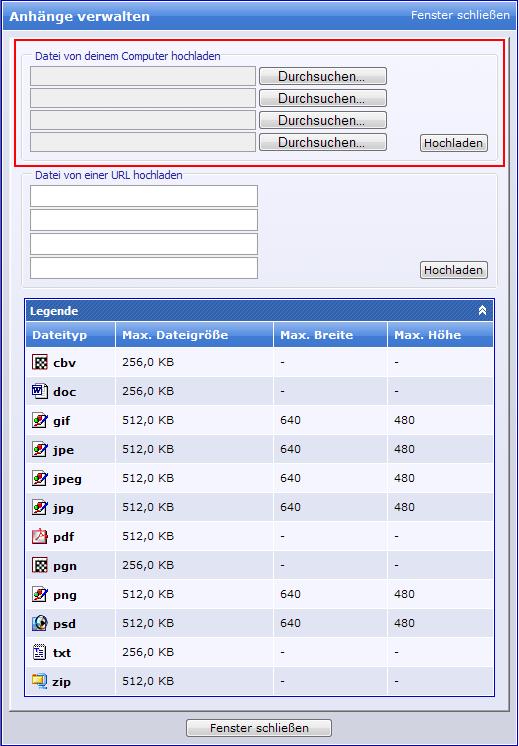Viewport: 519px width, 746px height.
Task: Click the png image file icon
Action: coord(40,594)
